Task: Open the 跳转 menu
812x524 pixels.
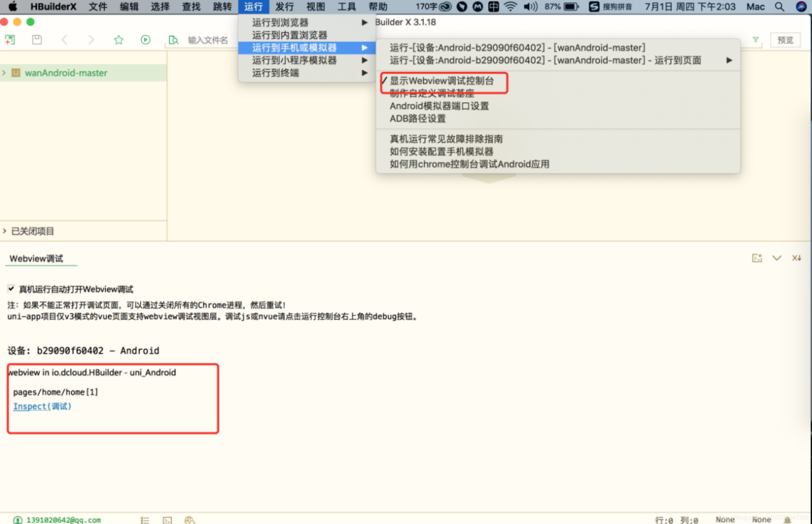Action: click(x=222, y=7)
